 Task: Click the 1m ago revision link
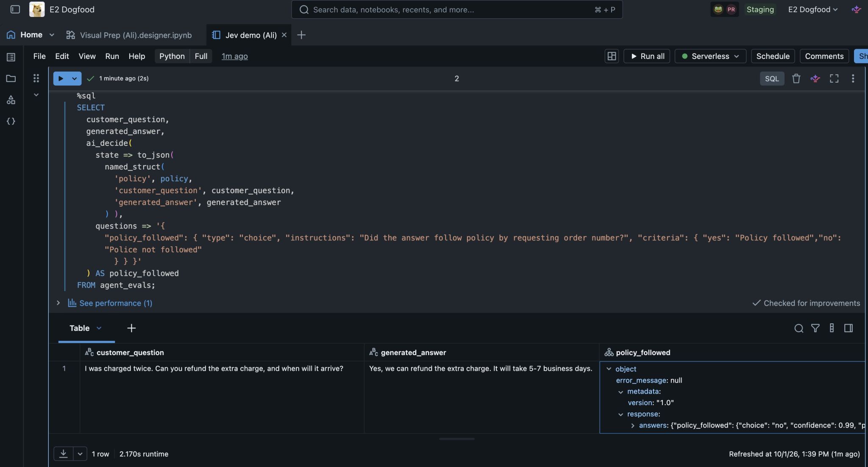234,56
